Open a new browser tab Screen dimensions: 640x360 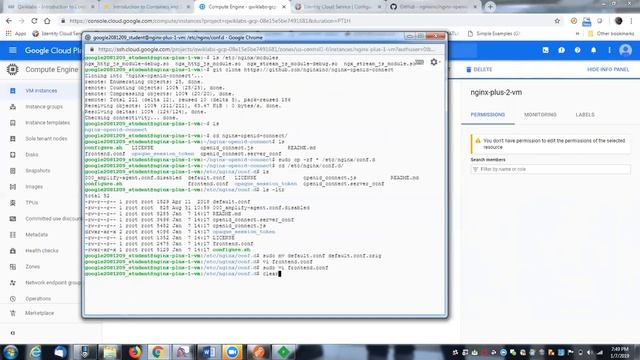coord(490,7)
